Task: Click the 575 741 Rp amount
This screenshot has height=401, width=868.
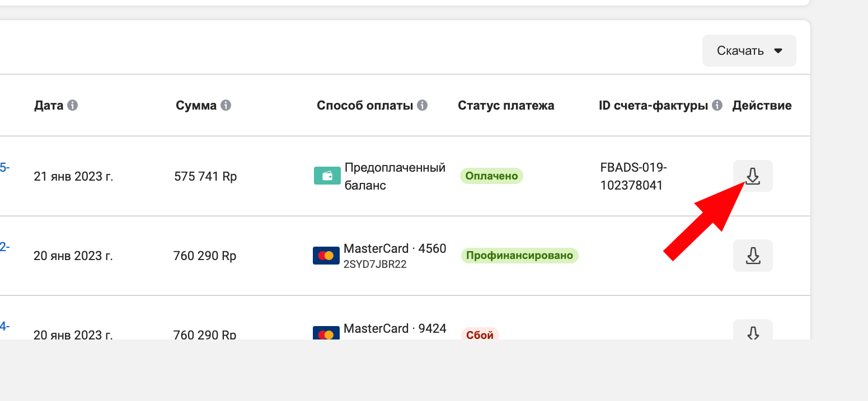Action: pos(205,177)
